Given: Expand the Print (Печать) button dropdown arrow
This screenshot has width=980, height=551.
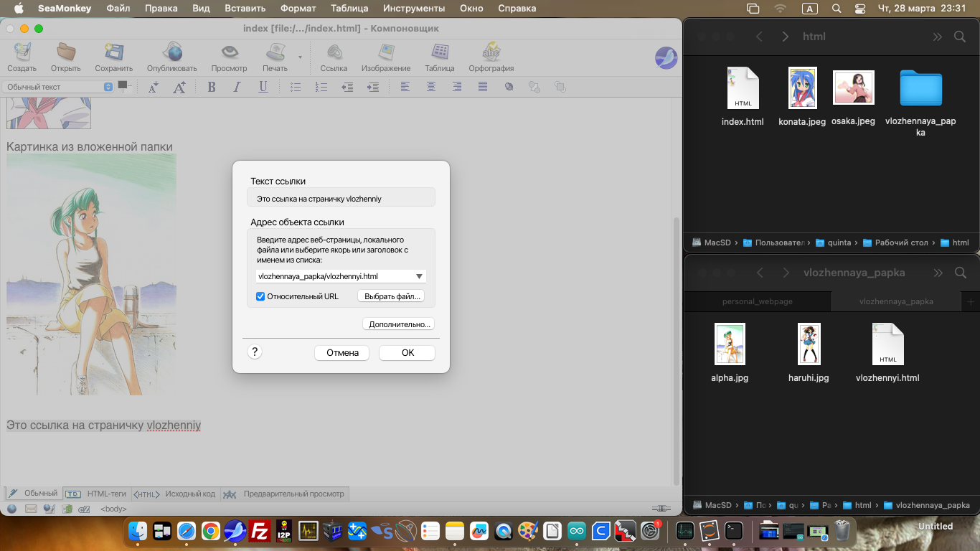Looking at the screenshot, I should coord(300,56).
